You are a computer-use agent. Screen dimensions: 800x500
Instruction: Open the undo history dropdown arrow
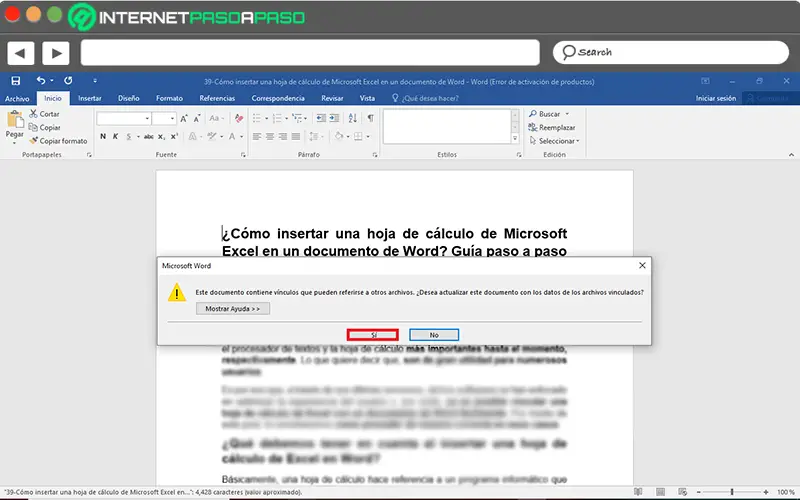(x=52, y=81)
